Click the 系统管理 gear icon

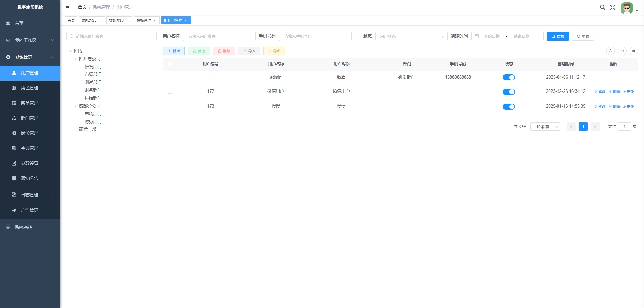click(x=8, y=57)
